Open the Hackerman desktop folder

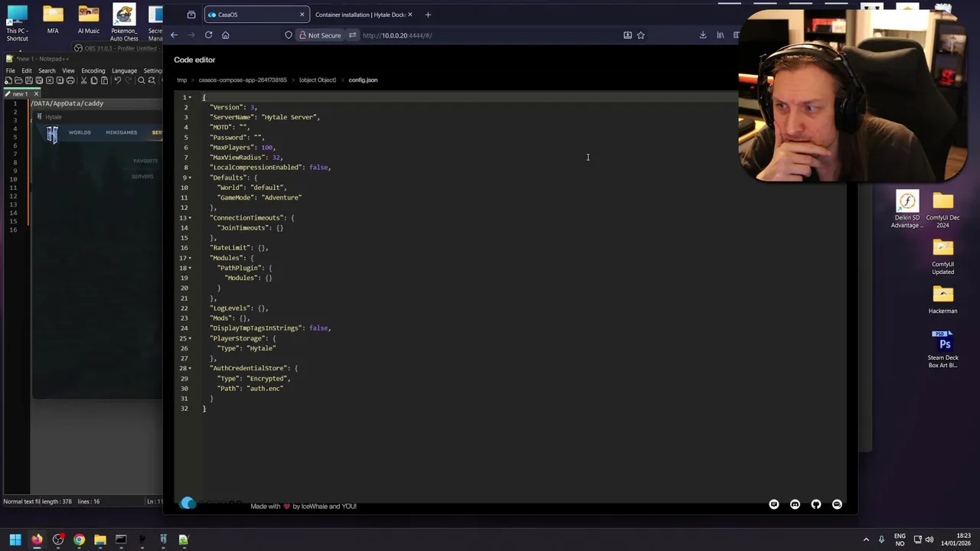tap(942, 299)
